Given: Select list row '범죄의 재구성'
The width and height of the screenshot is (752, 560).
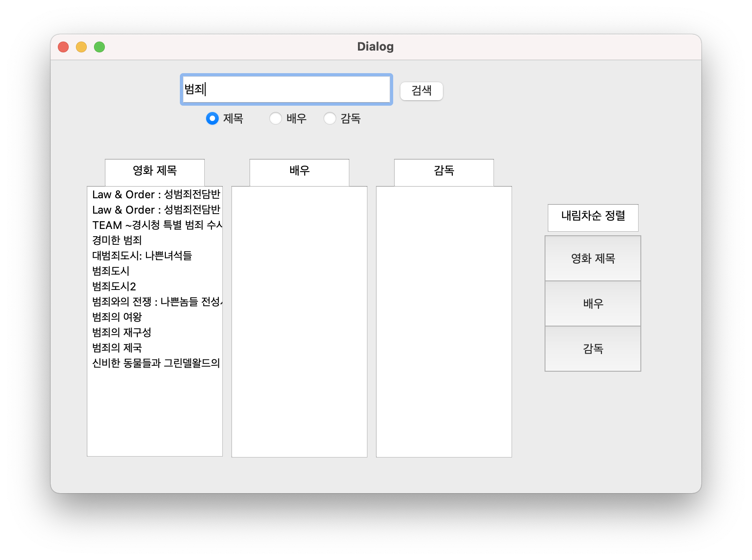Looking at the screenshot, I should click(x=155, y=332).
